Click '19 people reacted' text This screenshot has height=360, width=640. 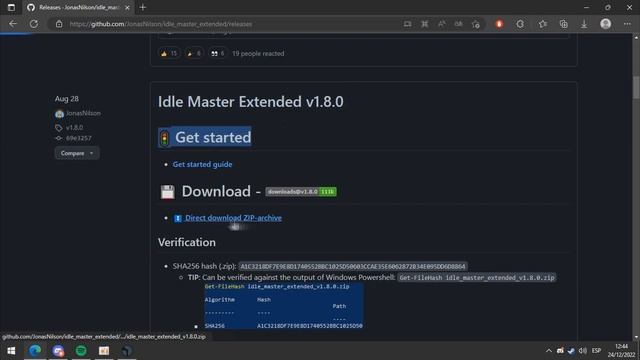click(x=258, y=53)
